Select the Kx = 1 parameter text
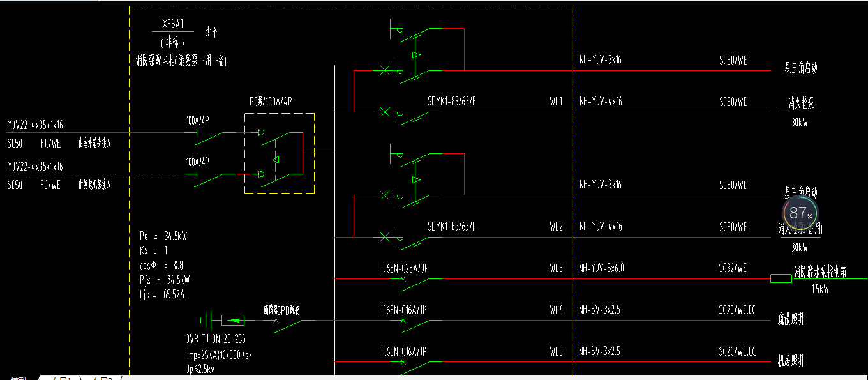Screen dimensions: 868x380 153,250
